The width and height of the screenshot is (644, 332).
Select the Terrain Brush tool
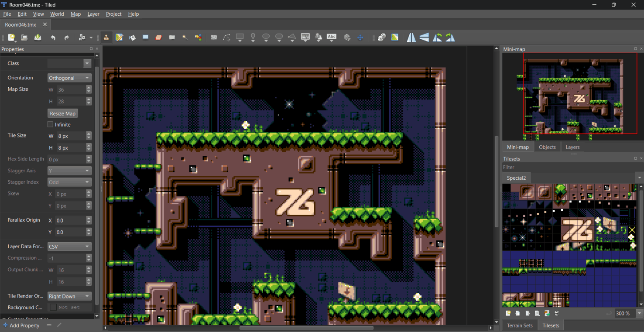point(119,38)
